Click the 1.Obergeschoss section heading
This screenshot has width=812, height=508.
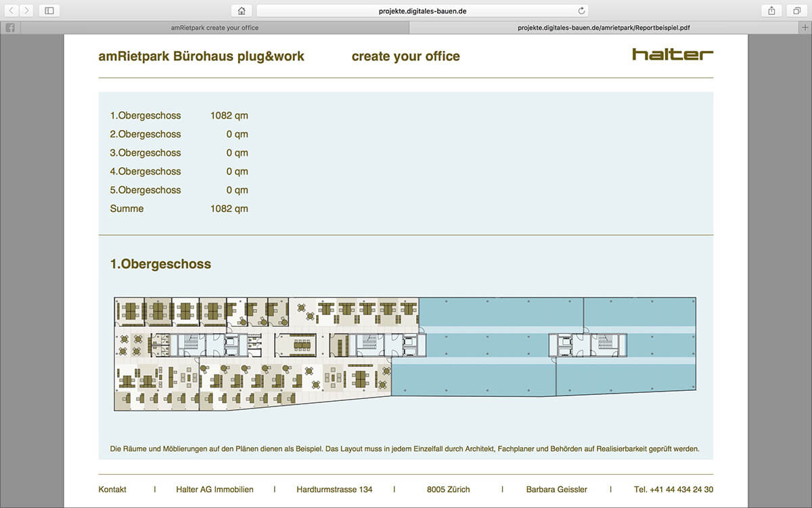coord(160,264)
